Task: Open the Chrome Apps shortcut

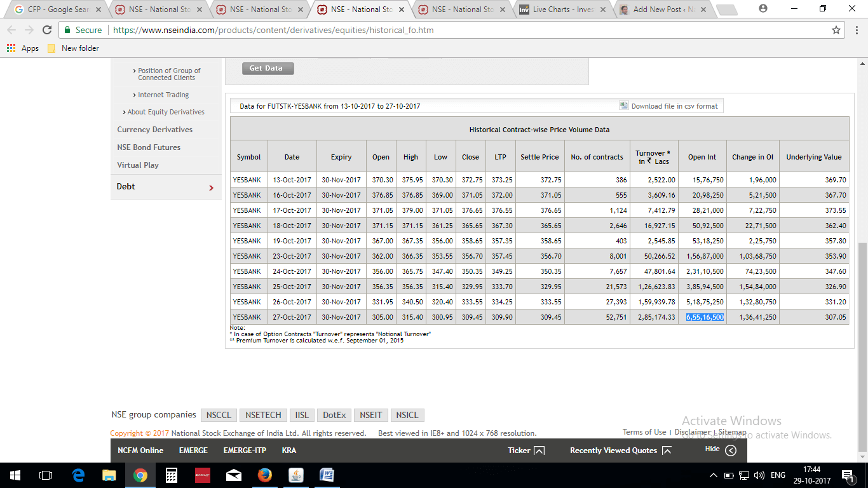Action: point(22,48)
